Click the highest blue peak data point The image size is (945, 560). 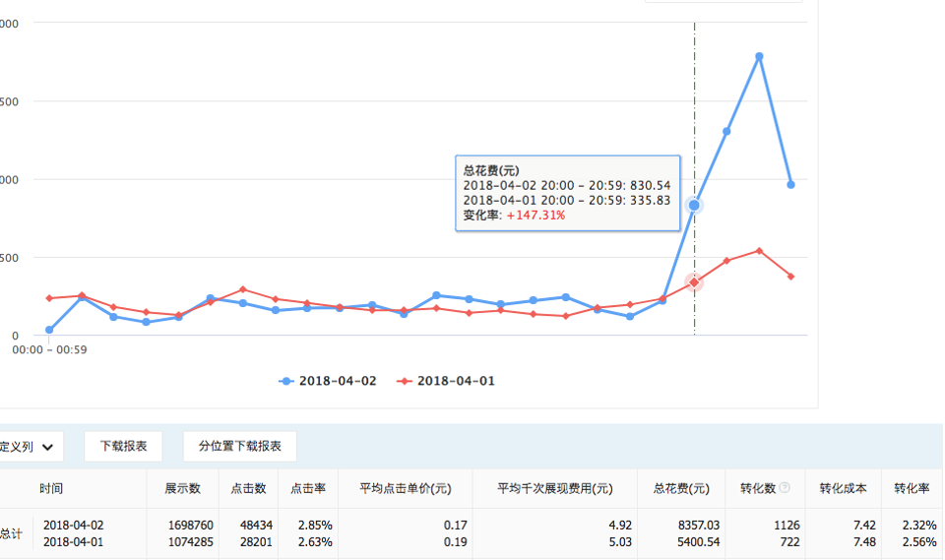[759, 56]
